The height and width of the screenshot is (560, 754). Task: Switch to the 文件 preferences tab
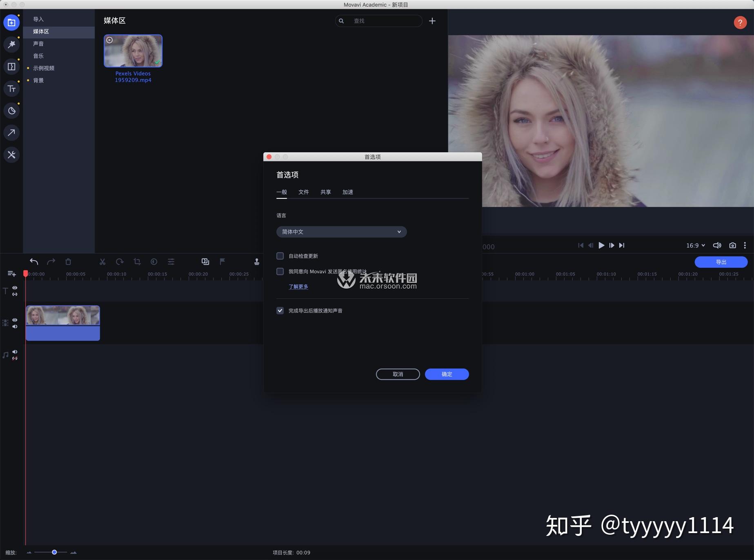(304, 192)
